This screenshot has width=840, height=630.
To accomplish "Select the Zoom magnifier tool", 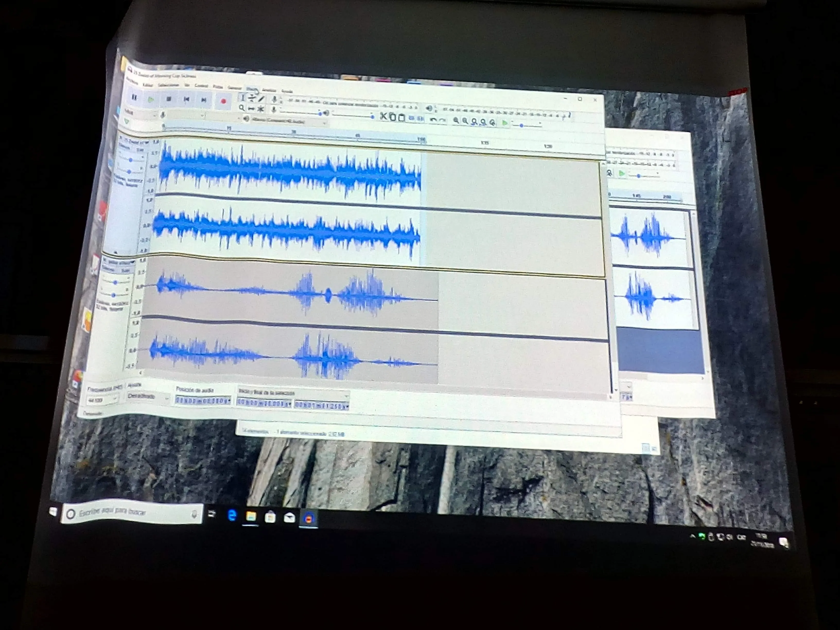I will 242,108.
